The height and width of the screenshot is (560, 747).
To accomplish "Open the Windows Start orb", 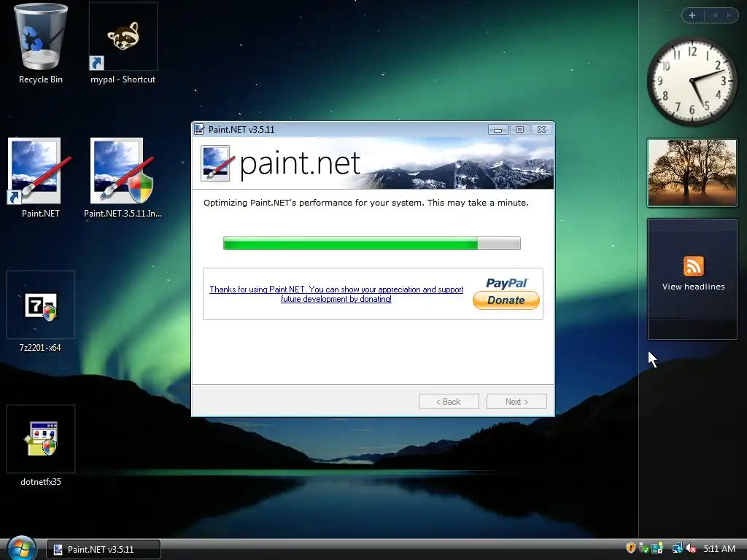I will click(22, 548).
